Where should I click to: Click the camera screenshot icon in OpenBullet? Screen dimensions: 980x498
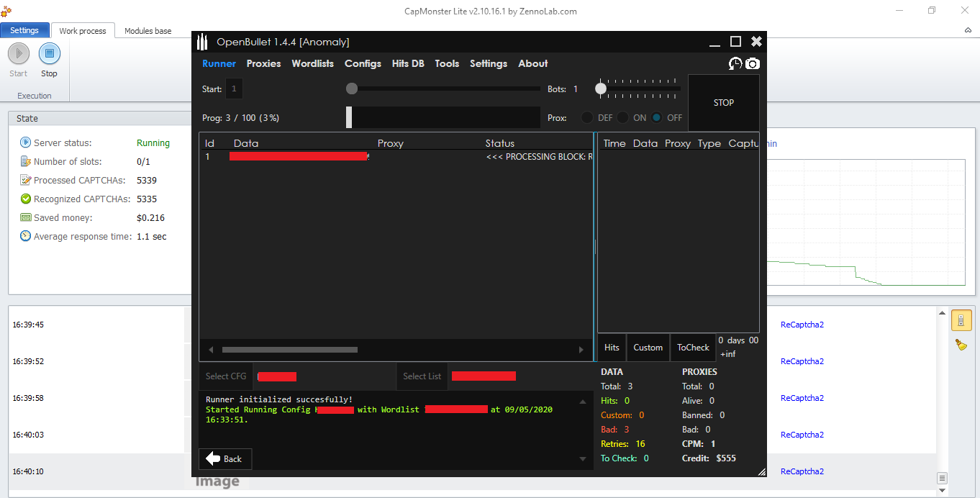pyautogui.click(x=753, y=64)
